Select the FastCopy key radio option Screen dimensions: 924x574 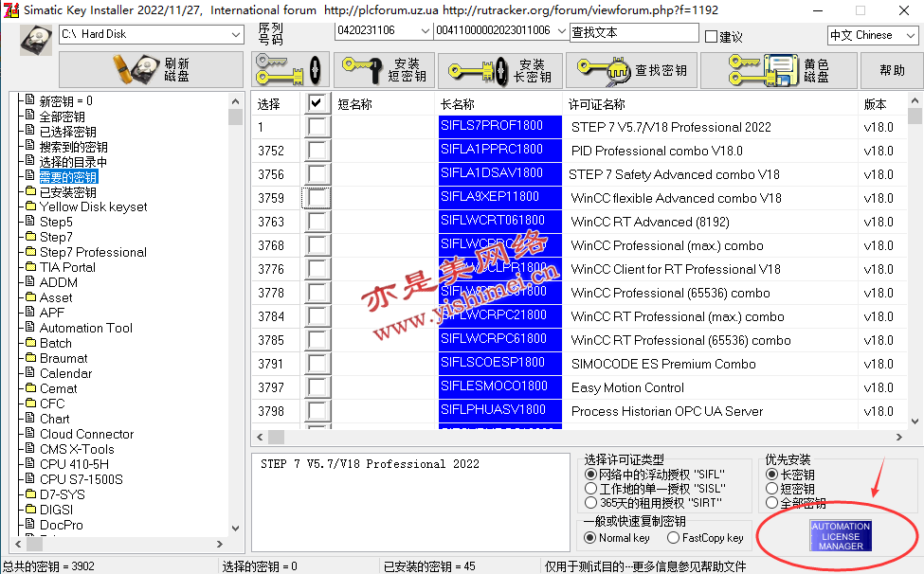[x=674, y=537]
